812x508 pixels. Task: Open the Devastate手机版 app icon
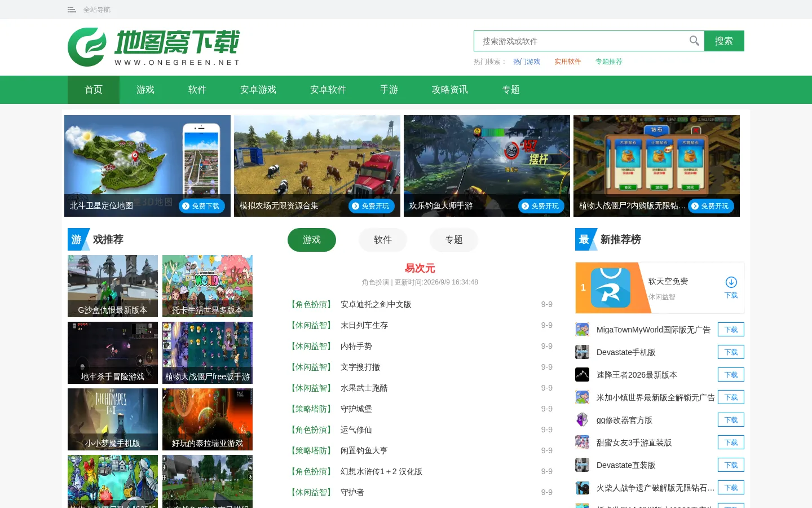pyautogui.click(x=582, y=352)
